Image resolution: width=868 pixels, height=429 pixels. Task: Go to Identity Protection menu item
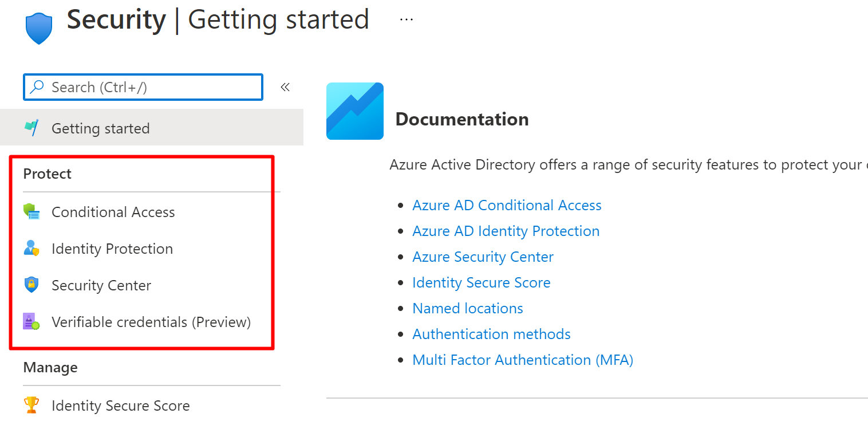coord(112,249)
